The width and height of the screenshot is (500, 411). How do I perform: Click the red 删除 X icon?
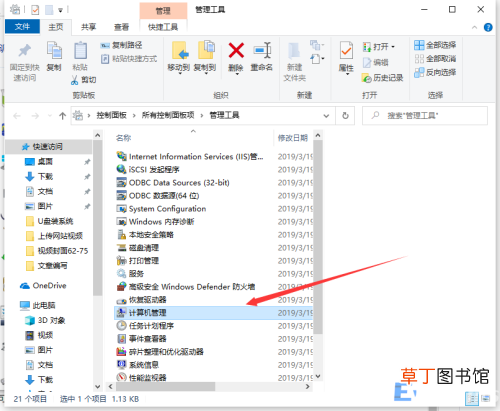click(236, 50)
